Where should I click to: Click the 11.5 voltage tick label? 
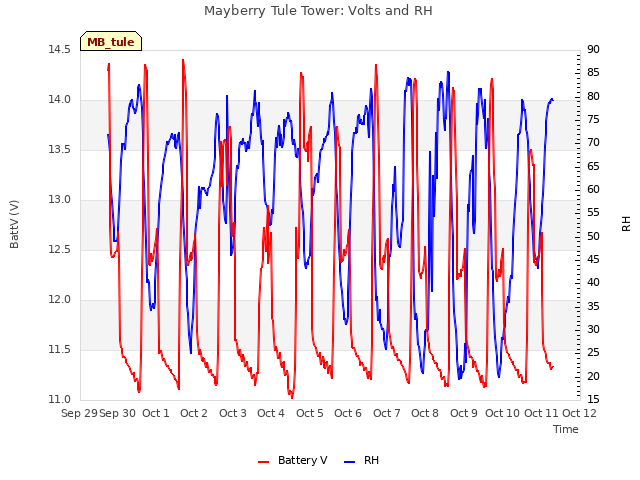pos(60,350)
